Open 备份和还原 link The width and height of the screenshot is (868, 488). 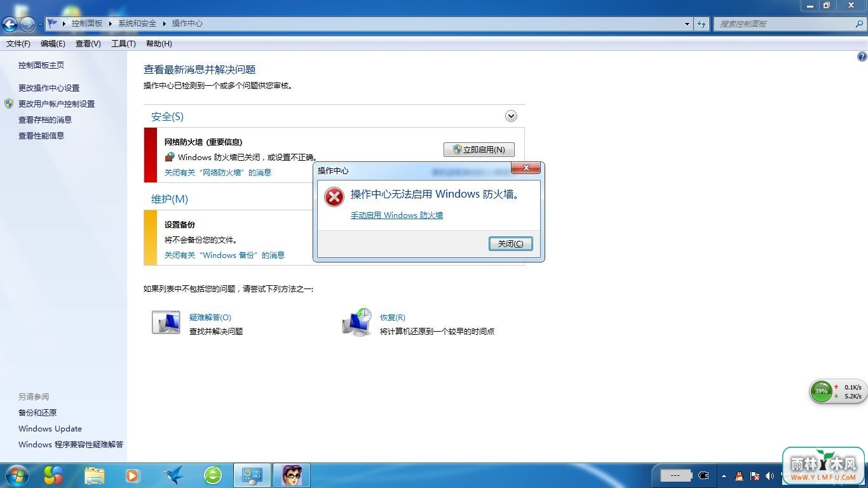[37, 412]
